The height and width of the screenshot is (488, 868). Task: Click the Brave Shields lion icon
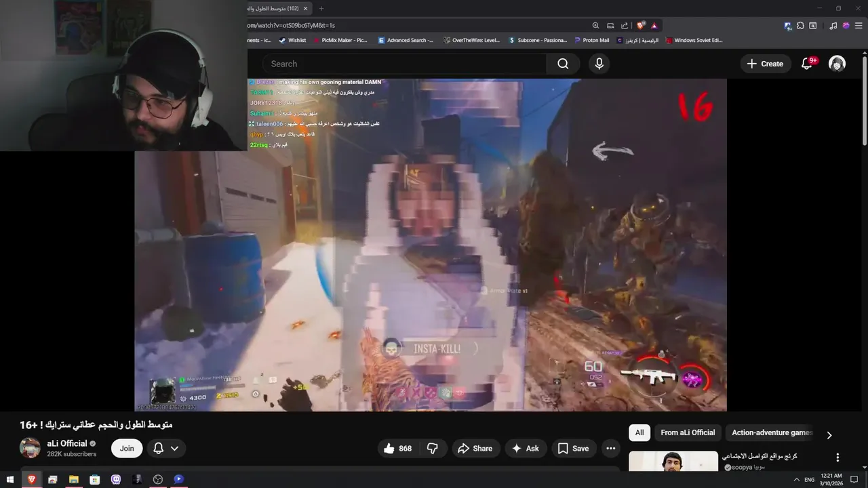[x=640, y=25]
